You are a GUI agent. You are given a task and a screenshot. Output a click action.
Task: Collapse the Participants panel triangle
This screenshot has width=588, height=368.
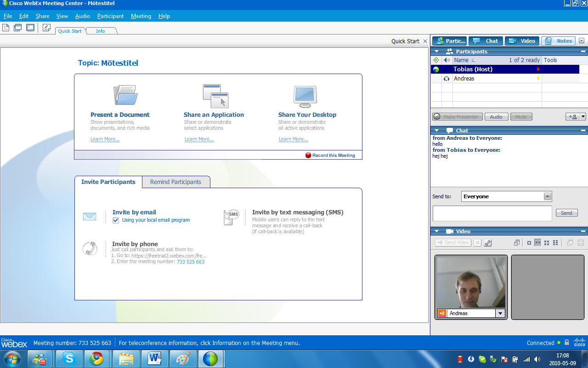(x=437, y=52)
